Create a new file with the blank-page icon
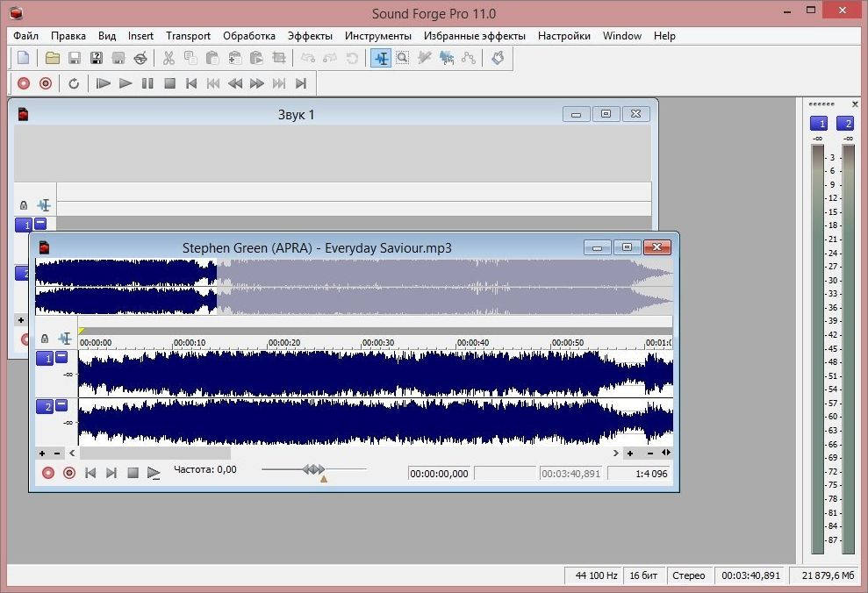 click(23, 58)
